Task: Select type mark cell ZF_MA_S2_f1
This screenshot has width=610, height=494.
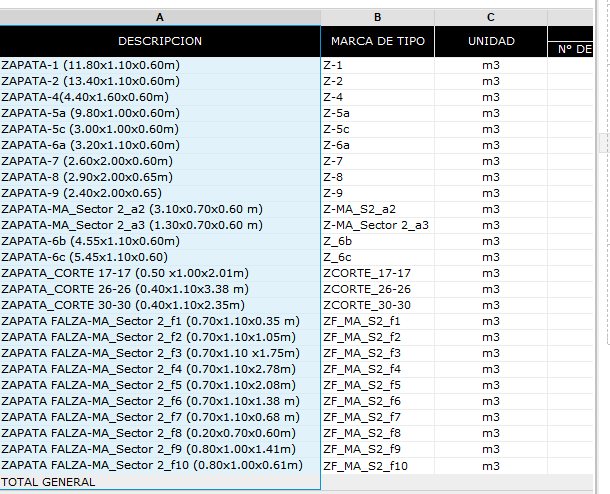Action: [x=377, y=321]
